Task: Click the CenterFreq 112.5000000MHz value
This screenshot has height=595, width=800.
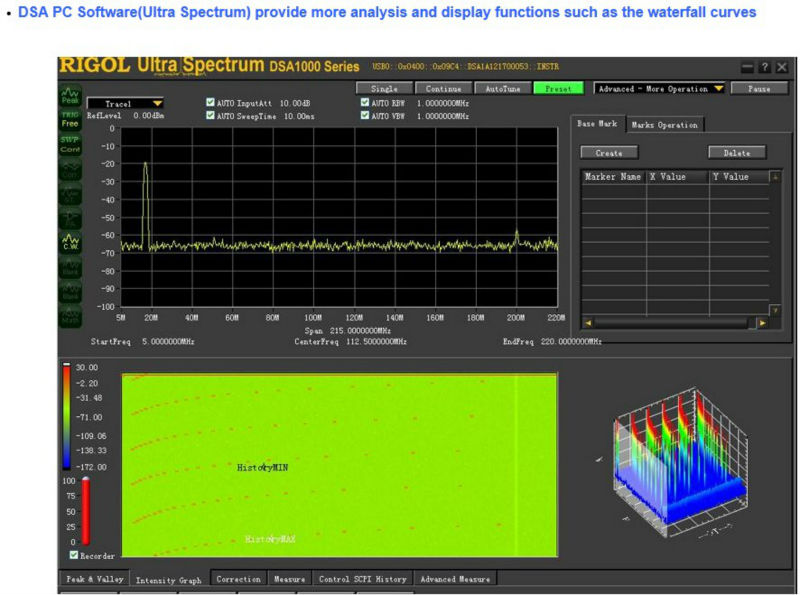Action: point(377,341)
